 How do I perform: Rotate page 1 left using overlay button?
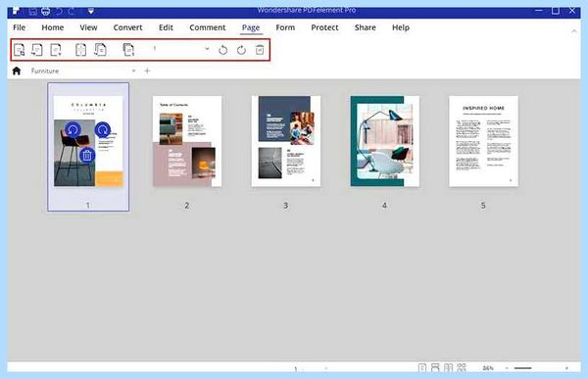pyautogui.click(x=73, y=130)
